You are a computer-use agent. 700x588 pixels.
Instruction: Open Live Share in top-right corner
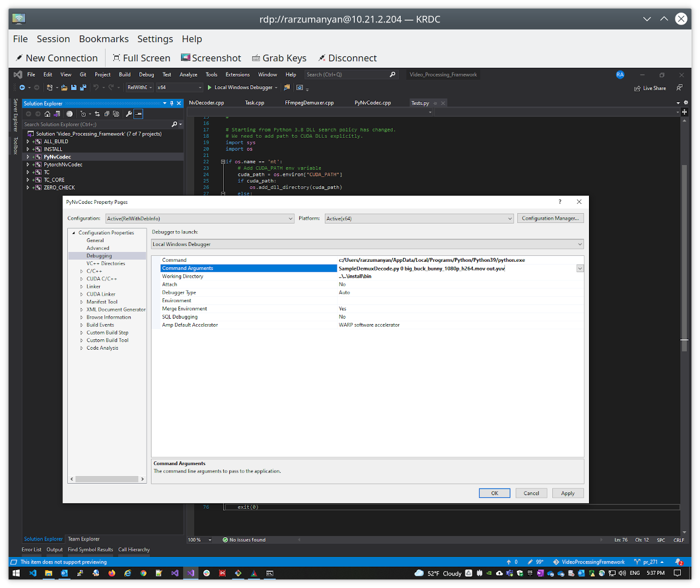tap(650, 88)
